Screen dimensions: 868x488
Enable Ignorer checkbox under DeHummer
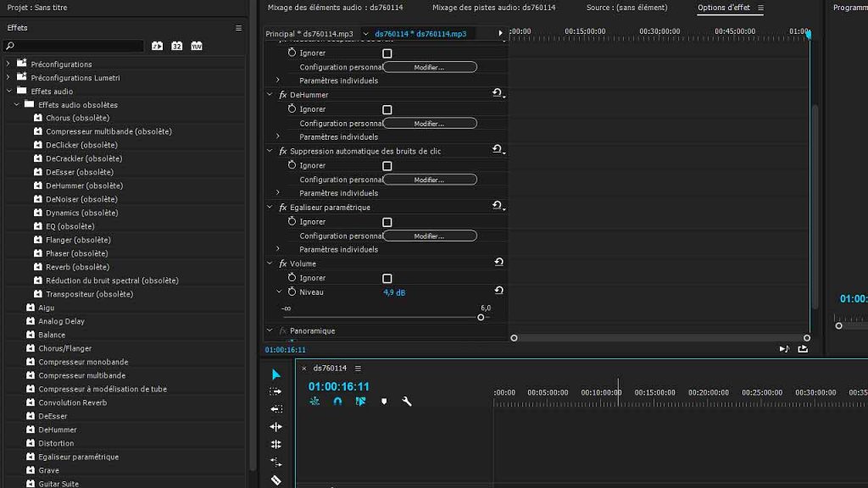387,109
